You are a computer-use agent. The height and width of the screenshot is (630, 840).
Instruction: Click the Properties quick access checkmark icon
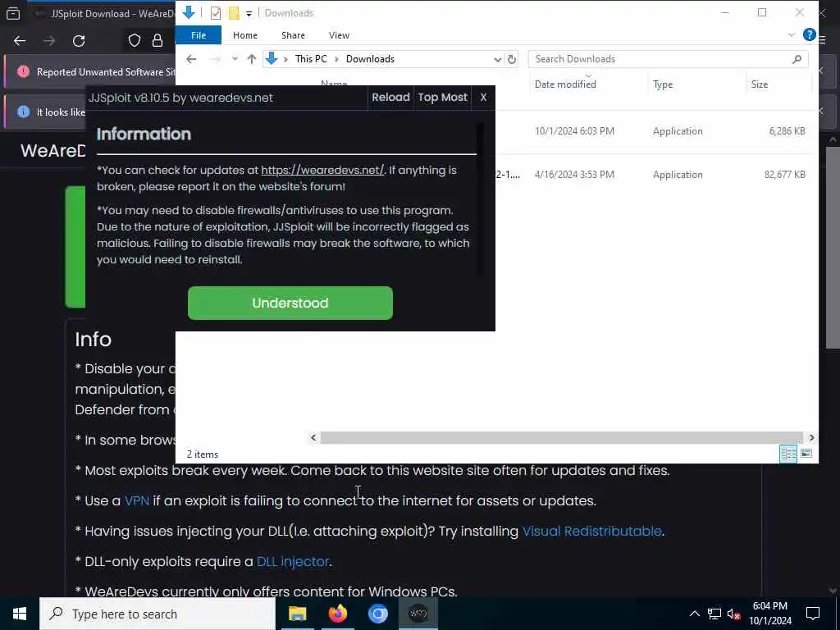pyautogui.click(x=216, y=13)
